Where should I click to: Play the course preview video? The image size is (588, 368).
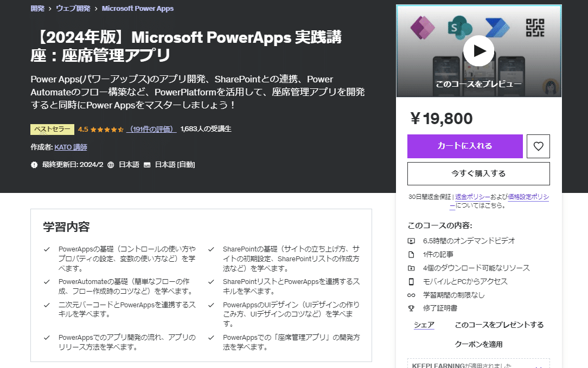478,50
